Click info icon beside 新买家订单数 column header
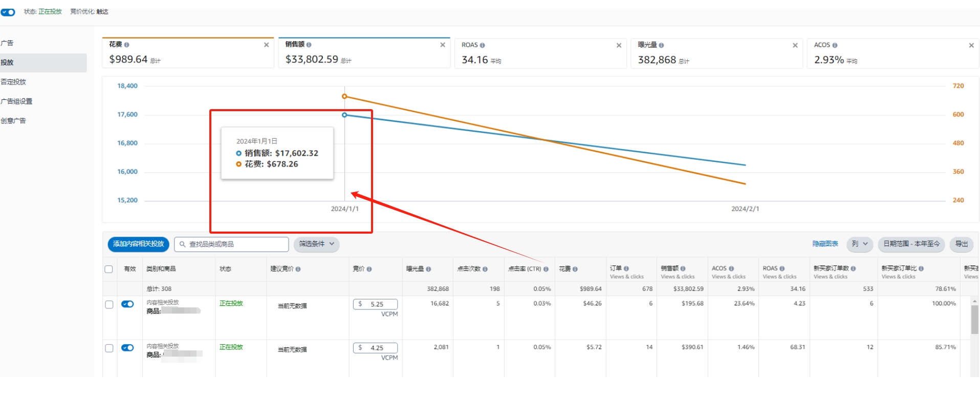The height and width of the screenshot is (394, 980). [853, 268]
